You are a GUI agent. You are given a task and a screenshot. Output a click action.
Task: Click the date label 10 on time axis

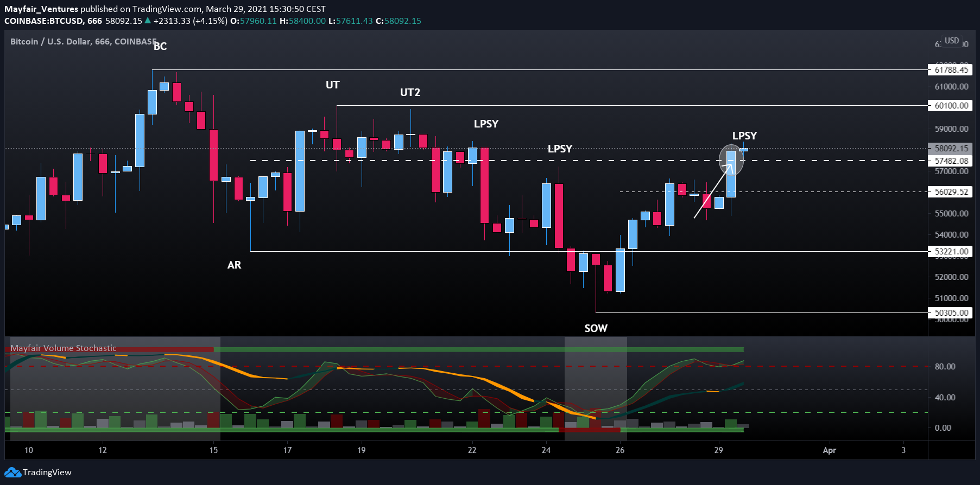coord(29,450)
